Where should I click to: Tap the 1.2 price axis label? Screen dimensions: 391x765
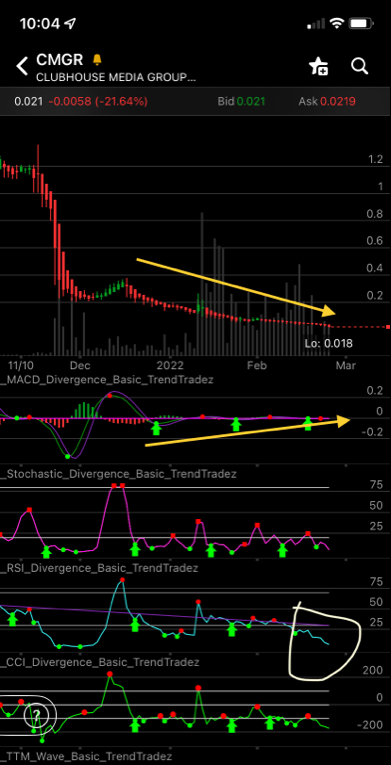coord(376,159)
